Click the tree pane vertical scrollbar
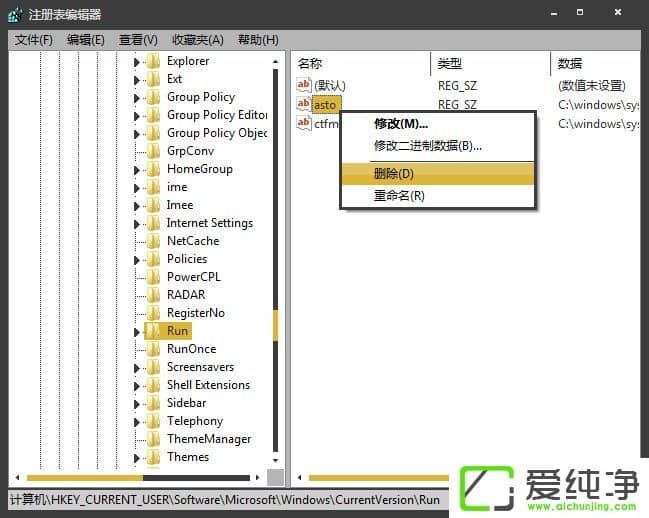The width and height of the screenshot is (649, 518). pos(276,330)
